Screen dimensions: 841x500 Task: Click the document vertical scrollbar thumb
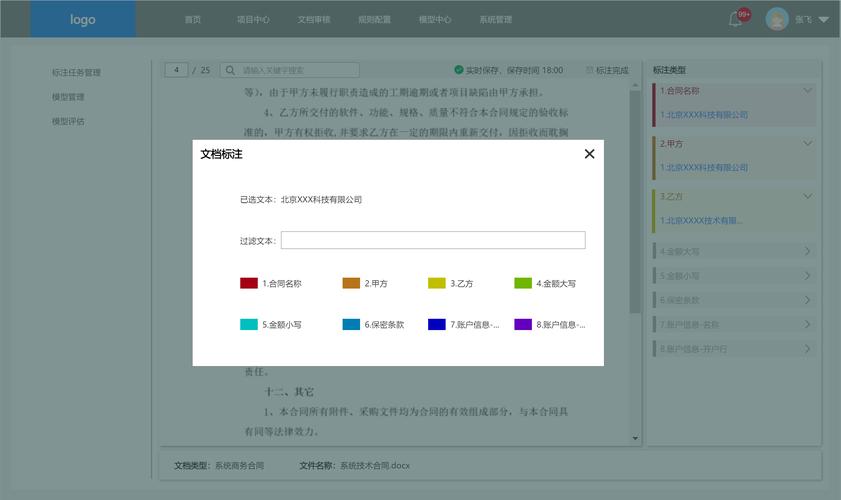635,202
